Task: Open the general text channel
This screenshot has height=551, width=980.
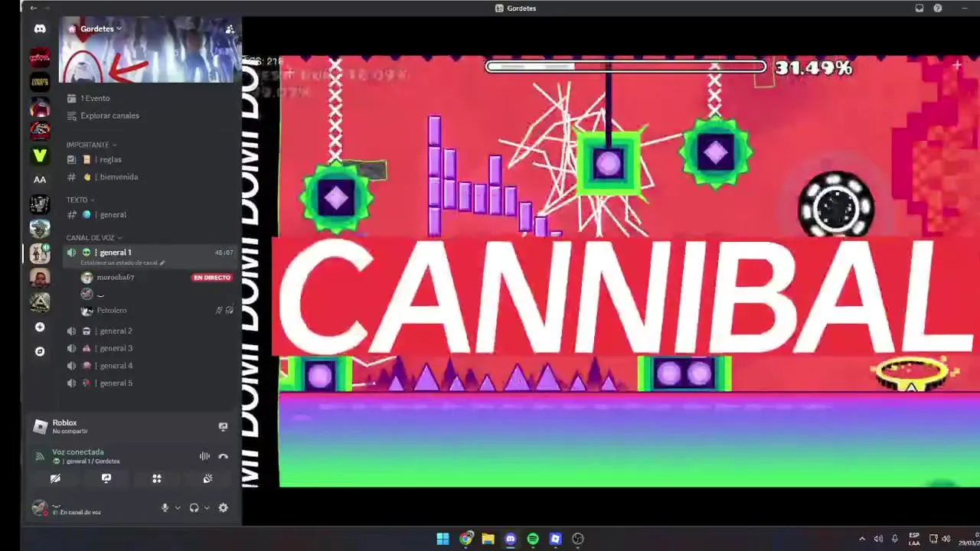Action: (149, 214)
